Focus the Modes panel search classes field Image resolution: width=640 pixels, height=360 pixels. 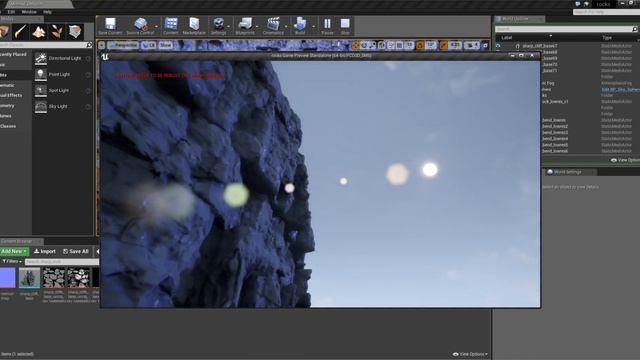(46, 45)
